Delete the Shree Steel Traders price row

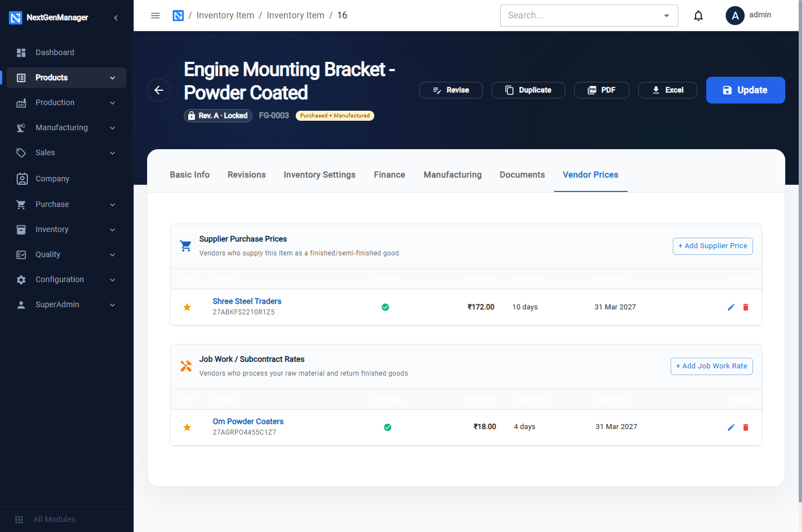coord(746,307)
